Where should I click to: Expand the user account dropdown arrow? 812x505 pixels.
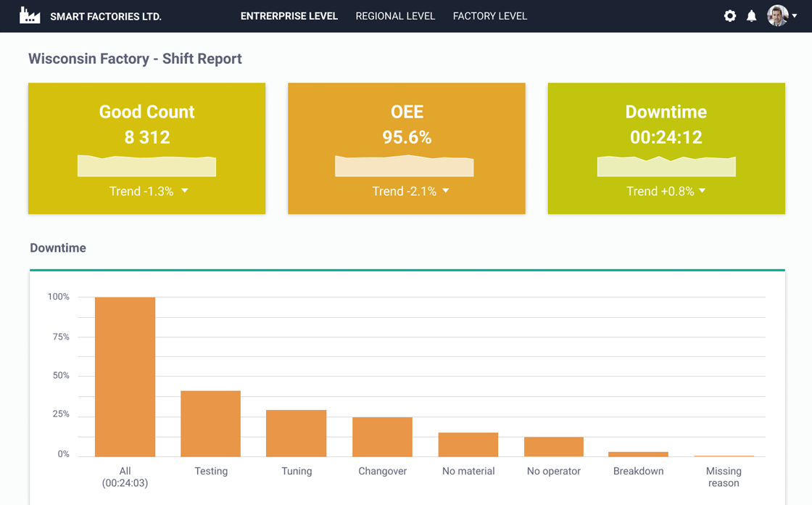pyautogui.click(x=795, y=16)
